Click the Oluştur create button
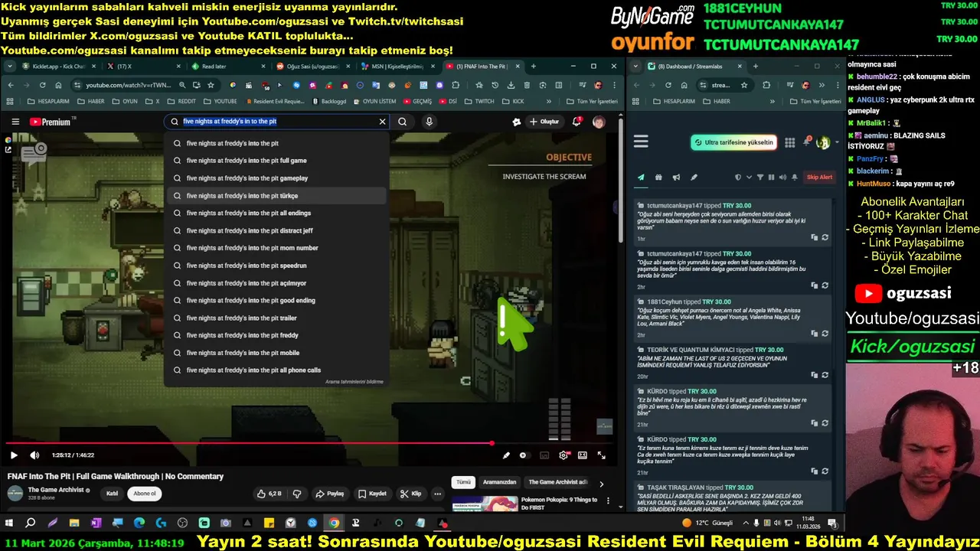 tap(544, 122)
